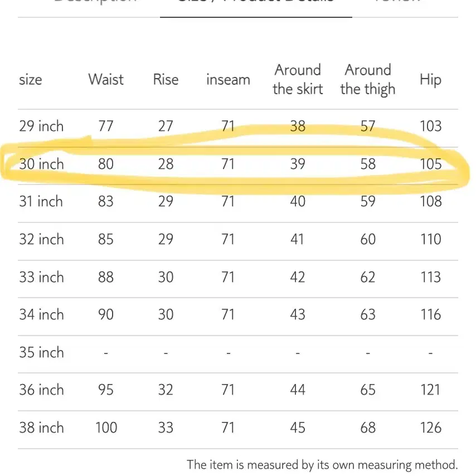Click the Rise column header
Viewport: 476px width, 476px height.
(x=166, y=80)
